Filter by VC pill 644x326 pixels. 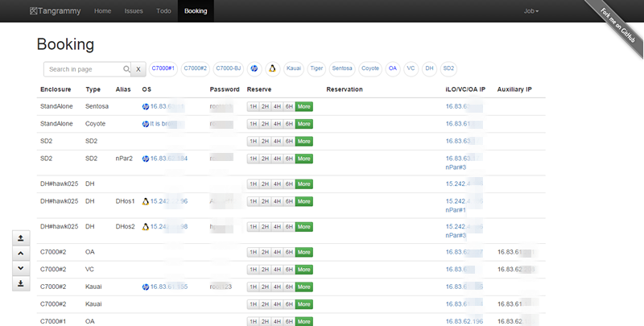pos(411,68)
